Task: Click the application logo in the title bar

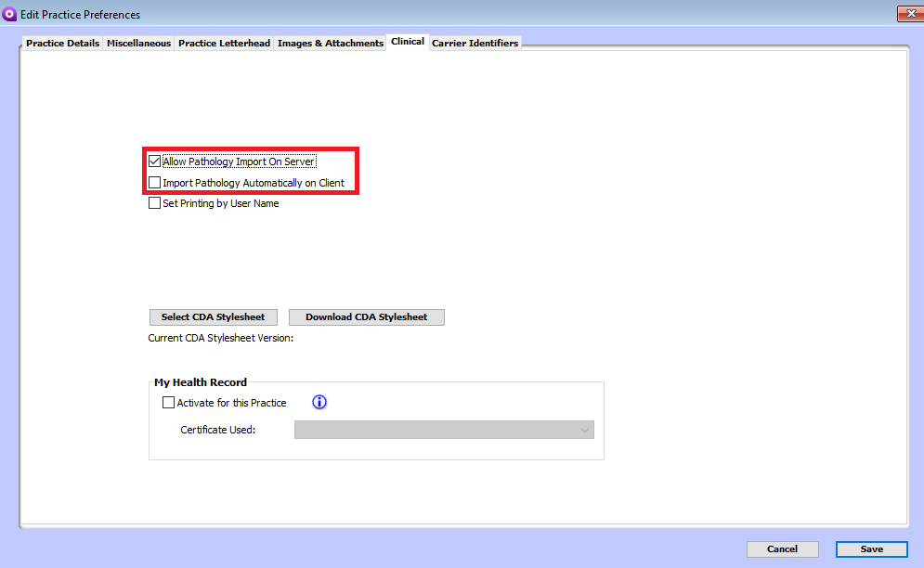Action: pos(11,14)
